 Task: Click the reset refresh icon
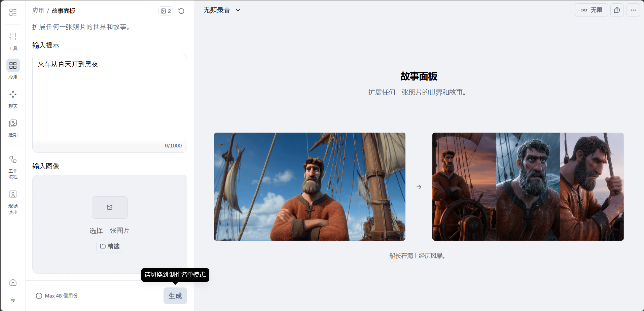(x=181, y=11)
